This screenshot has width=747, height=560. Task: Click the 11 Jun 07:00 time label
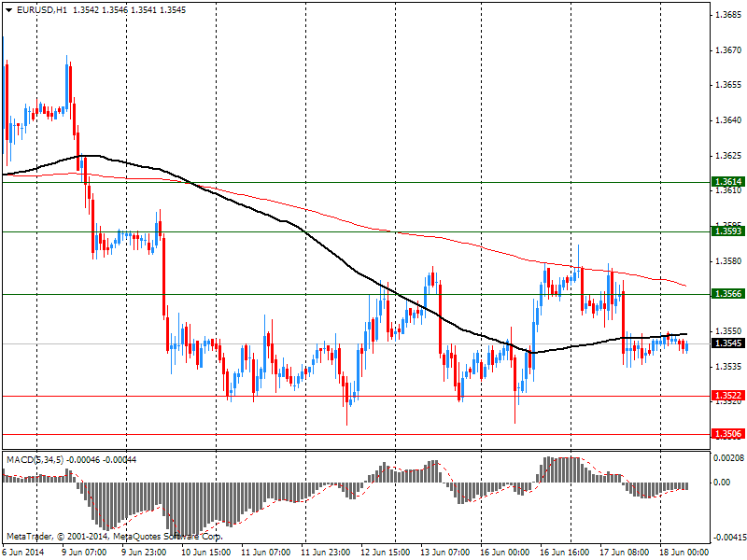point(266,553)
